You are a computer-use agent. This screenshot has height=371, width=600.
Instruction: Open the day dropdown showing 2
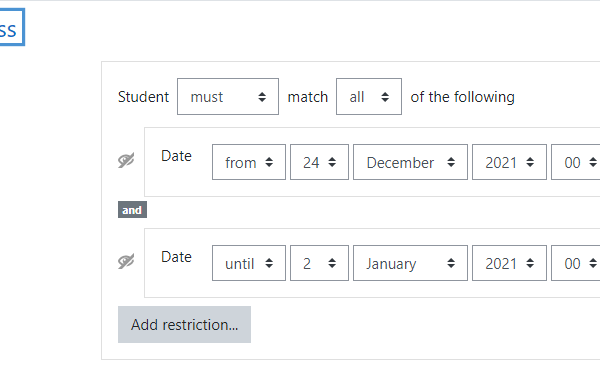coord(319,263)
